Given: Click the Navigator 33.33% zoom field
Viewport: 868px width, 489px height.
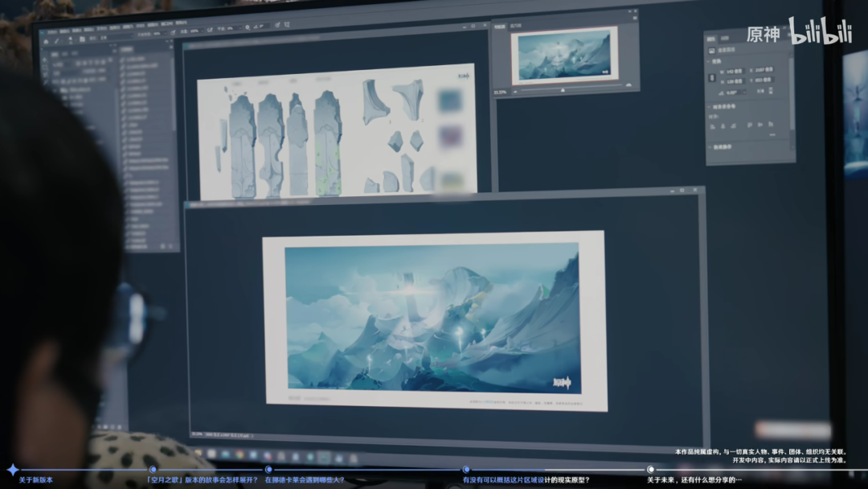Looking at the screenshot, I should 500,92.
